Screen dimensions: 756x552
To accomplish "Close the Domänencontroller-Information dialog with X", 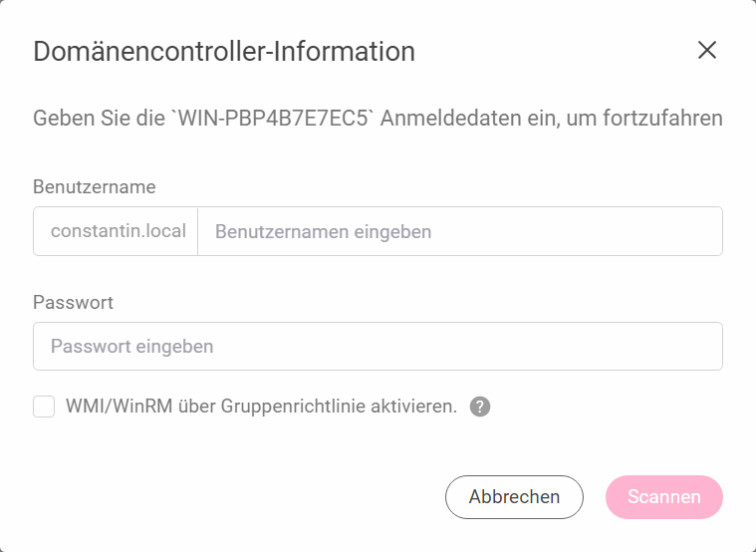I will pos(707,50).
